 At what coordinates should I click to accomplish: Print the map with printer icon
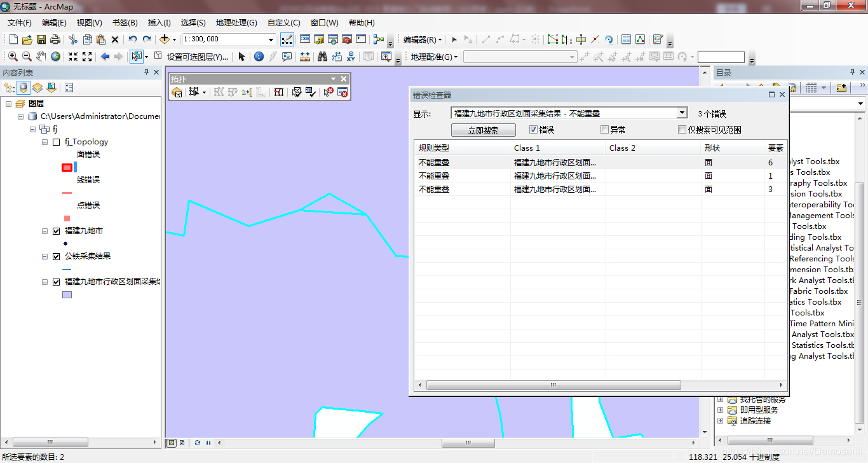click(x=55, y=39)
